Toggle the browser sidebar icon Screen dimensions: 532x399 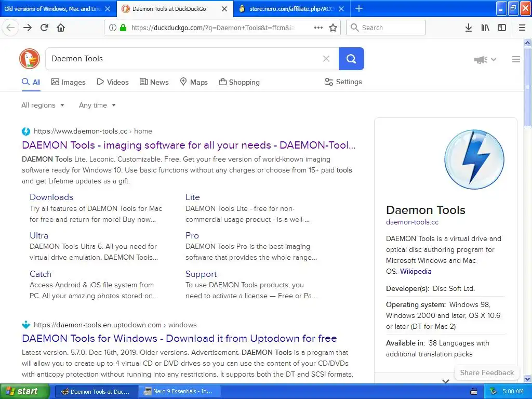point(502,28)
